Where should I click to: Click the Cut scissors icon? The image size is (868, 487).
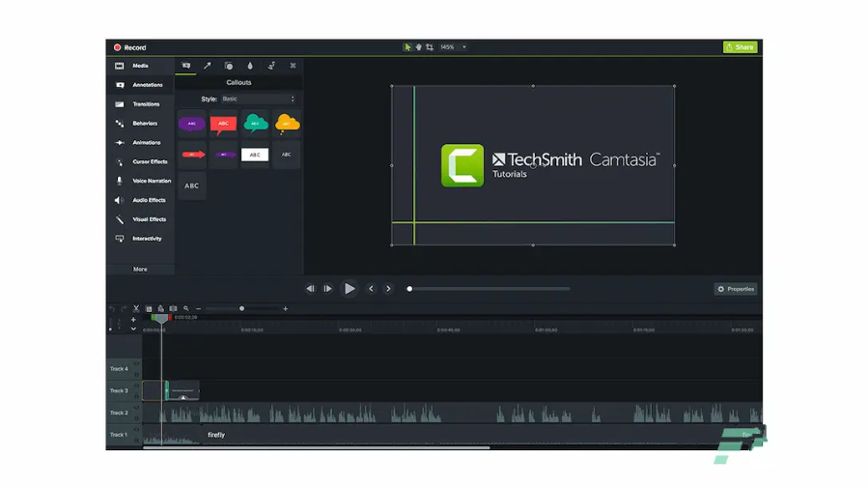tap(136, 308)
